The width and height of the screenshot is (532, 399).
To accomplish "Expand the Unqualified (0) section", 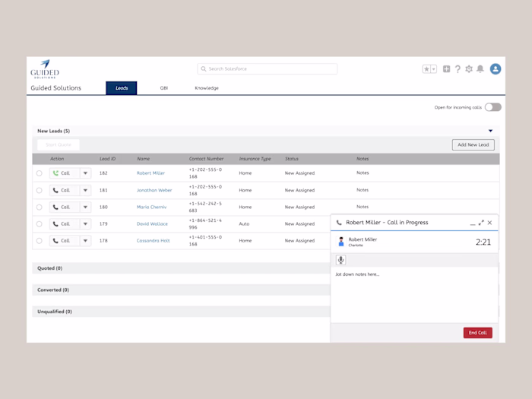I will [x=181, y=312].
